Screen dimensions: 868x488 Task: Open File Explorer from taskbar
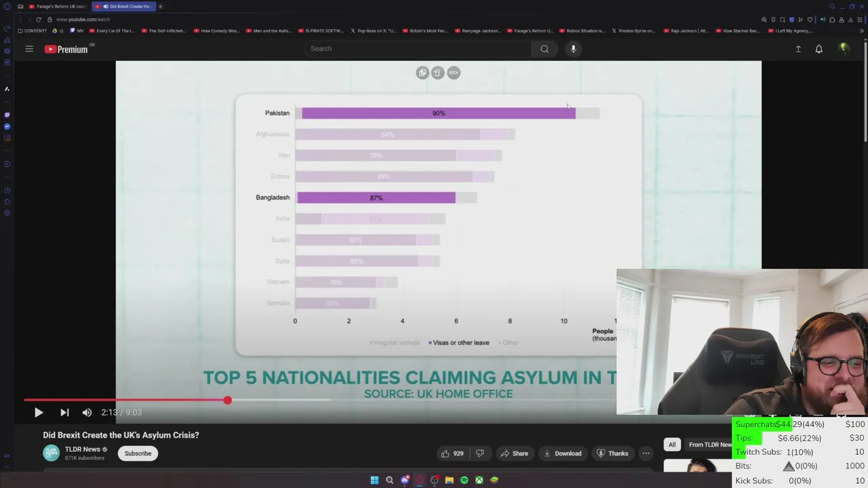449,480
